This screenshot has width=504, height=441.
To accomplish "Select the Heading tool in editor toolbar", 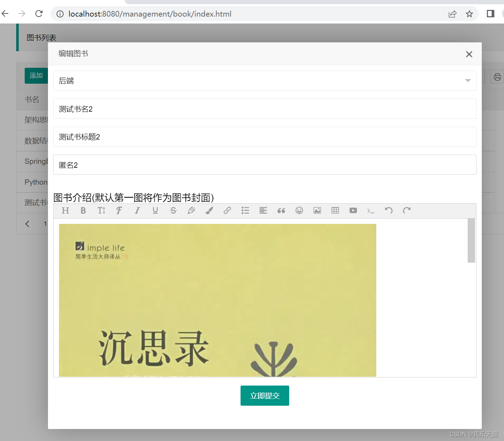I will (x=65, y=211).
